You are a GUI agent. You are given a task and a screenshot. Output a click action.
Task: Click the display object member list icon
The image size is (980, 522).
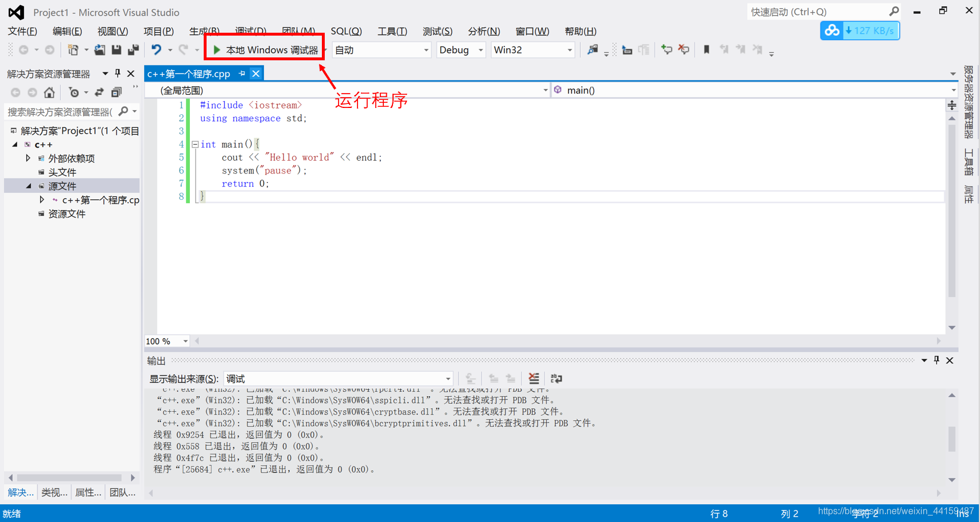point(627,50)
